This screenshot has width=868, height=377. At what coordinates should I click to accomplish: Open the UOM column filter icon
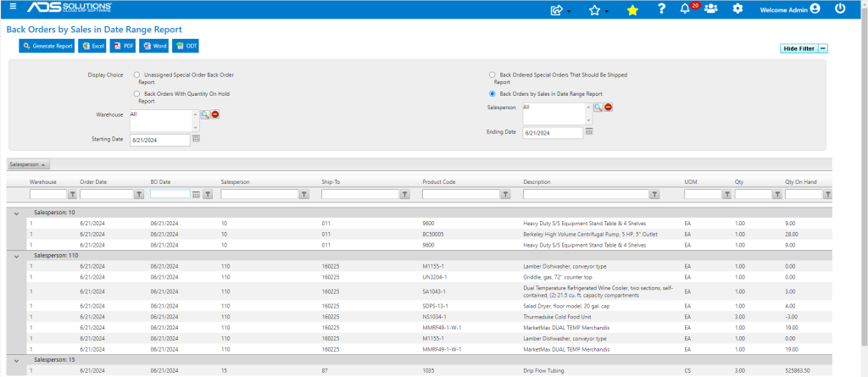726,194
